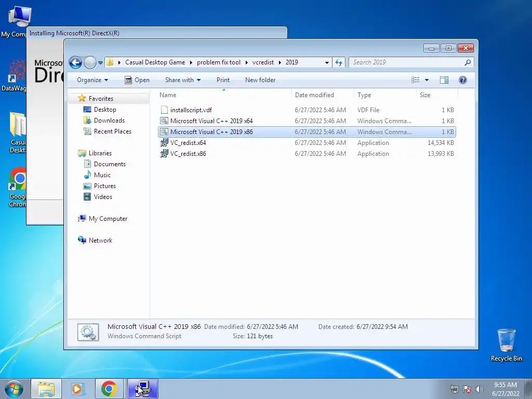Open Explorer help icon
532x399 pixels.
463,80
